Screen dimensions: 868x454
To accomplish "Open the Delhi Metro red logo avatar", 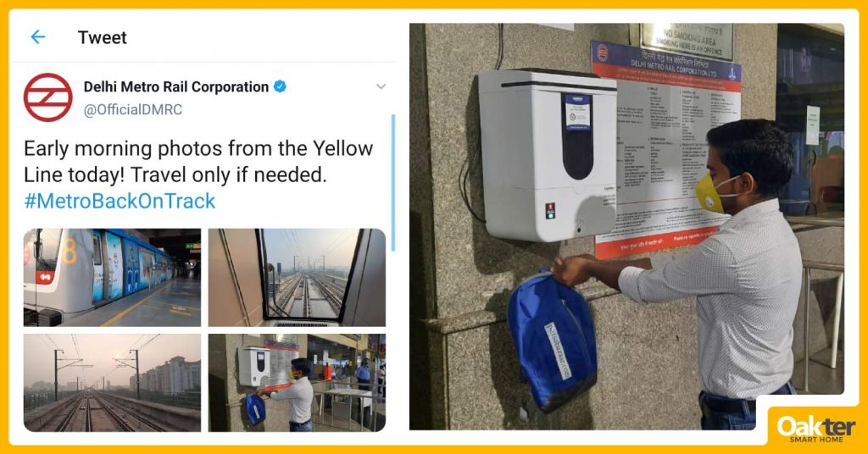I will pos(48,97).
